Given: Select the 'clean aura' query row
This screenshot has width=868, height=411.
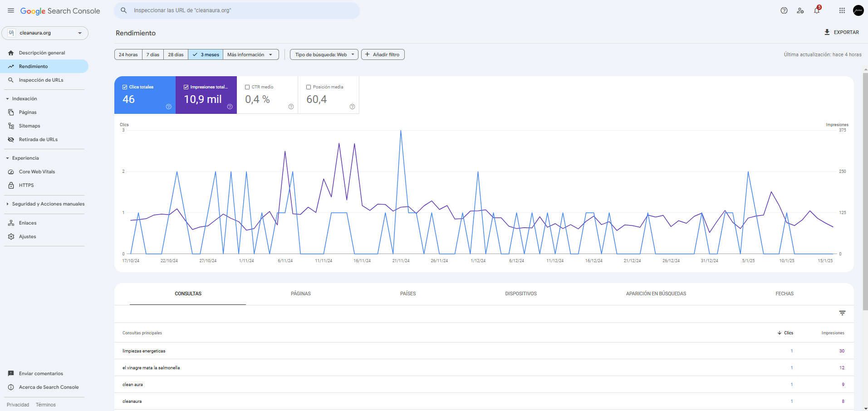Looking at the screenshot, I should pos(484,384).
